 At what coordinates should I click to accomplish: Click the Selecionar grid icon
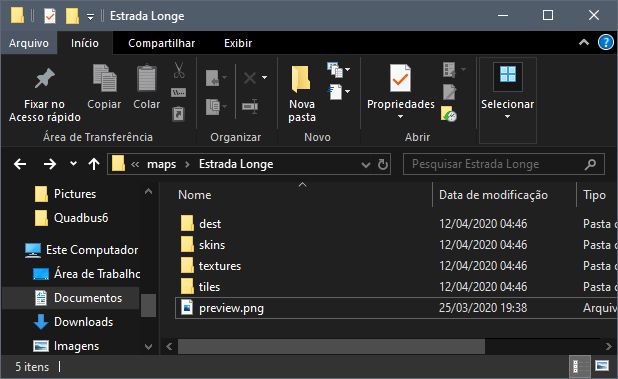[x=508, y=74]
